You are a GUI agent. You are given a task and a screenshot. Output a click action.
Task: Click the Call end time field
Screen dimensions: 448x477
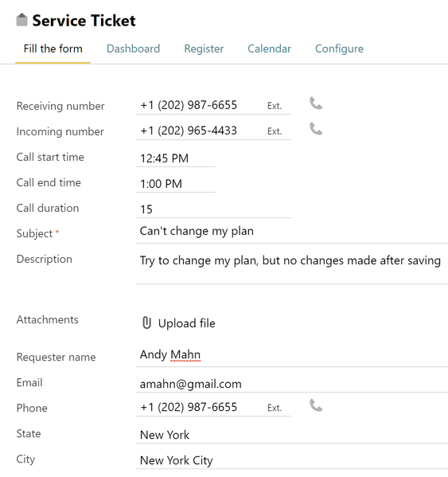176,184
